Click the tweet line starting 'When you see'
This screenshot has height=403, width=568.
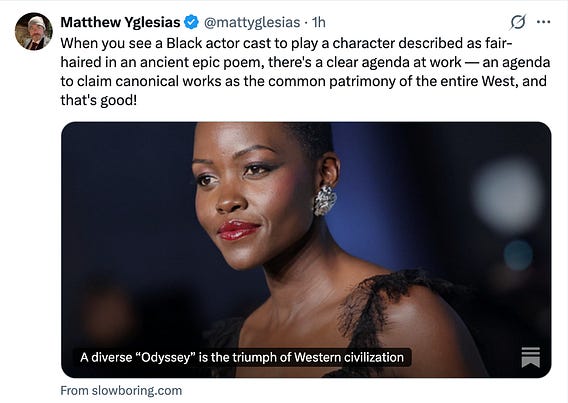coord(286,43)
